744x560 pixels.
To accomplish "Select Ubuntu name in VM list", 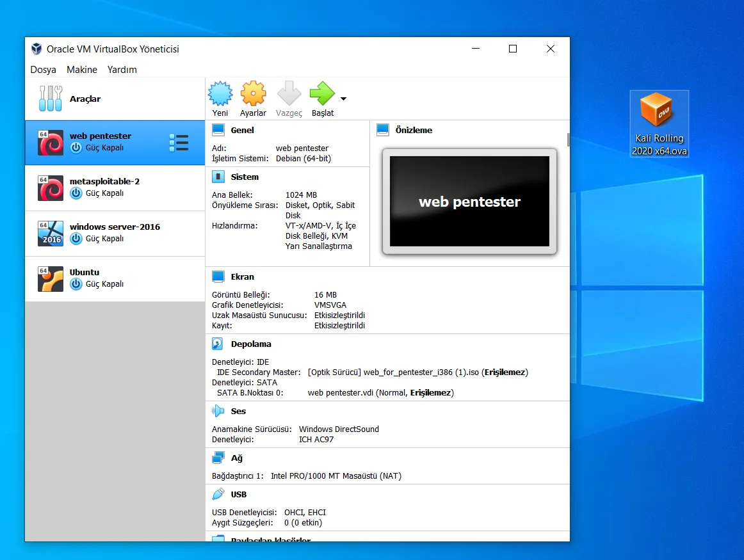I will pyautogui.click(x=85, y=272).
